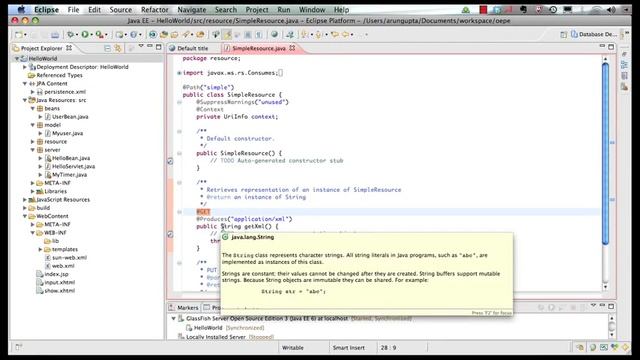Open the Markers tab in bottom panel
This screenshot has width=640, height=360.
[184, 307]
